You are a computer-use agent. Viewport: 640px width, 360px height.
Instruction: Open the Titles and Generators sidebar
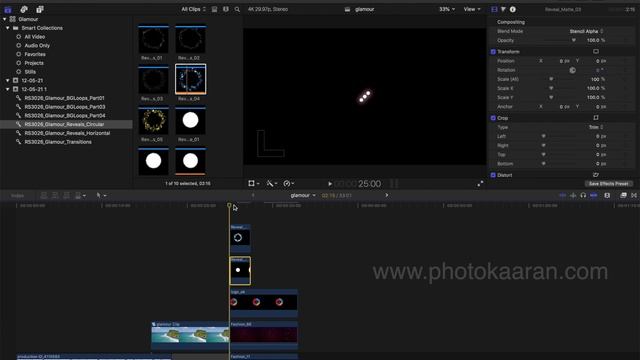pyautogui.click(x=40, y=9)
